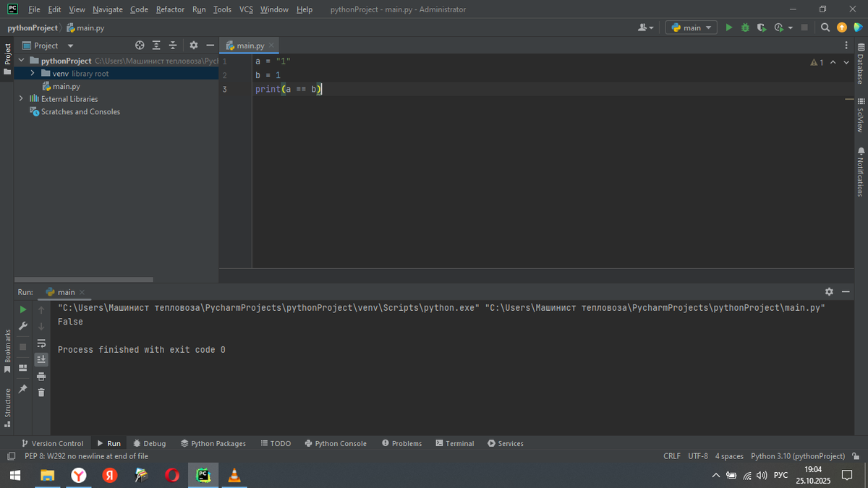Open the File menu
This screenshot has width=868, height=488.
[x=34, y=9]
